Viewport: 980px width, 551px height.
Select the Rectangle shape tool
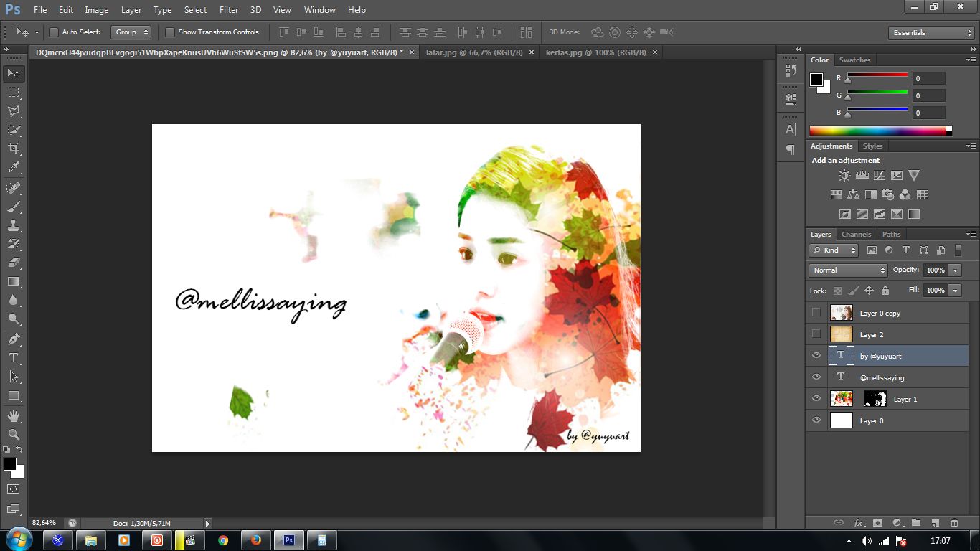(x=14, y=395)
